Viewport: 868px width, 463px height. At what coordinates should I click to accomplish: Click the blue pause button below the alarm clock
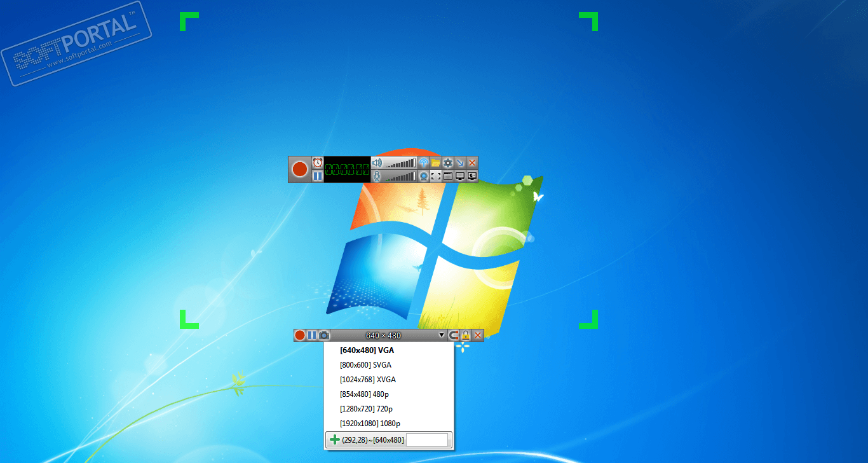[x=318, y=176]
